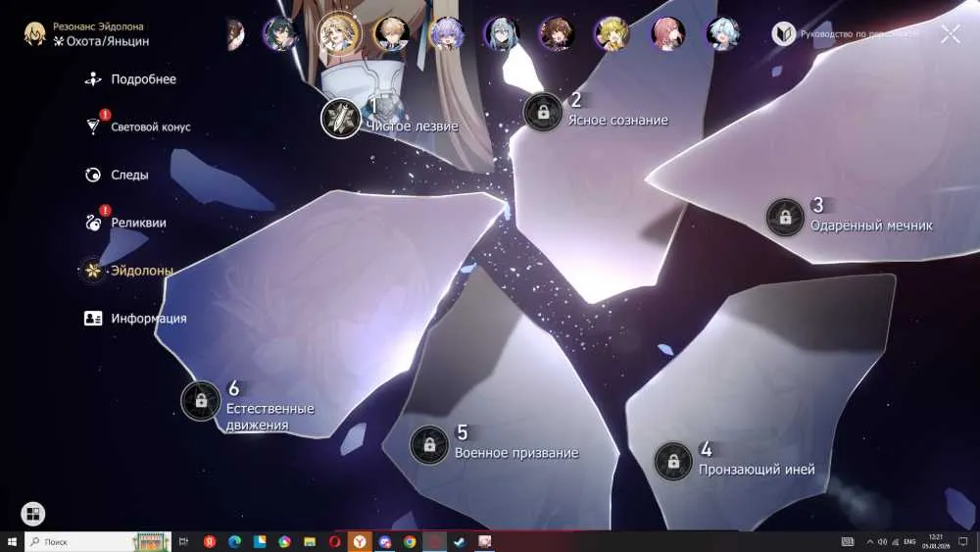Select the teal long-haired character avatar
The width and height of the screenshot is (980, 552).
coord(502,33)
